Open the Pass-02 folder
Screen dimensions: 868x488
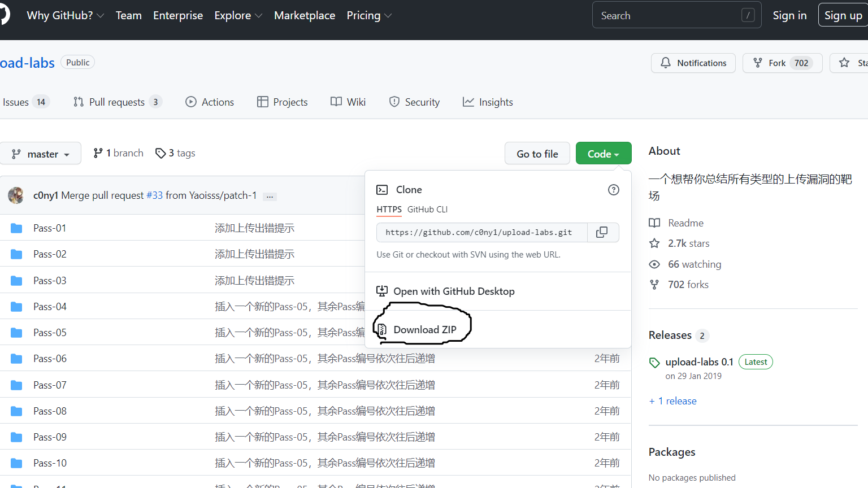50,254
